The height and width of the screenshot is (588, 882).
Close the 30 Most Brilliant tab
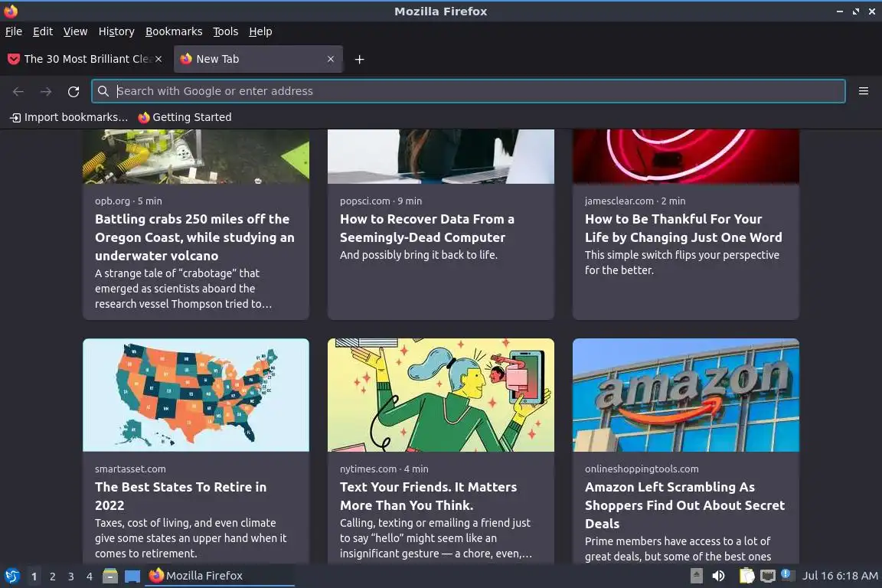(x=158, y=59)
